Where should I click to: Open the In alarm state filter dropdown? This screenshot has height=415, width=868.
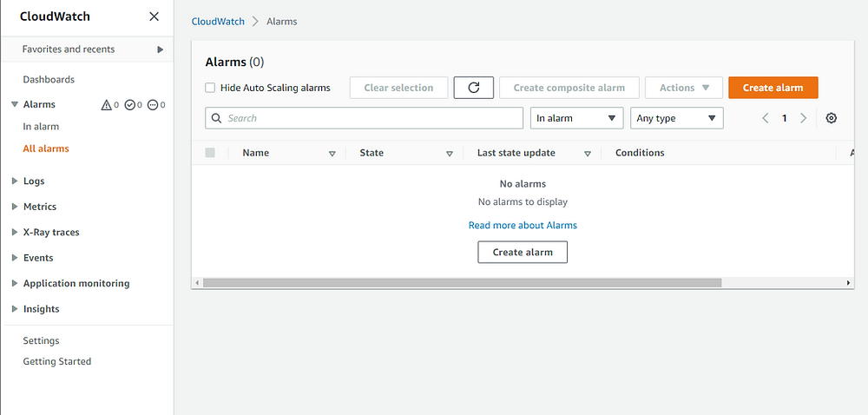[576, 118]
